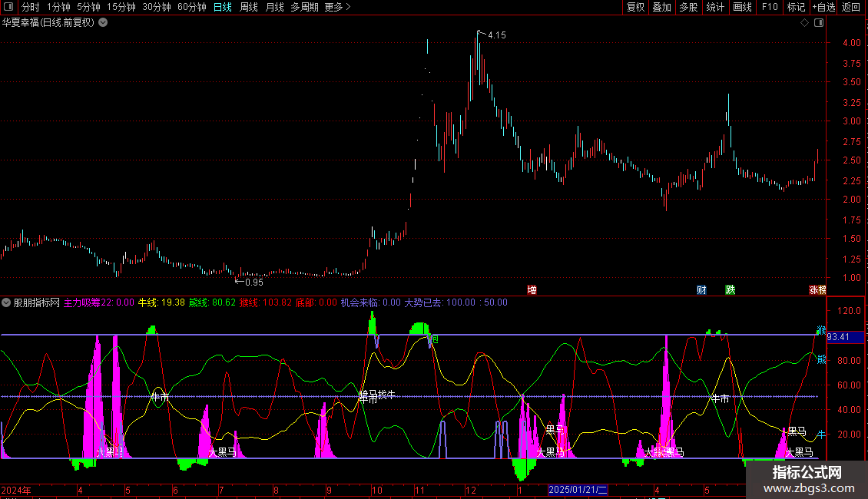Click the 4.15 high price label
This screenshot has height=499, width=868.
[x=496, y=35]
